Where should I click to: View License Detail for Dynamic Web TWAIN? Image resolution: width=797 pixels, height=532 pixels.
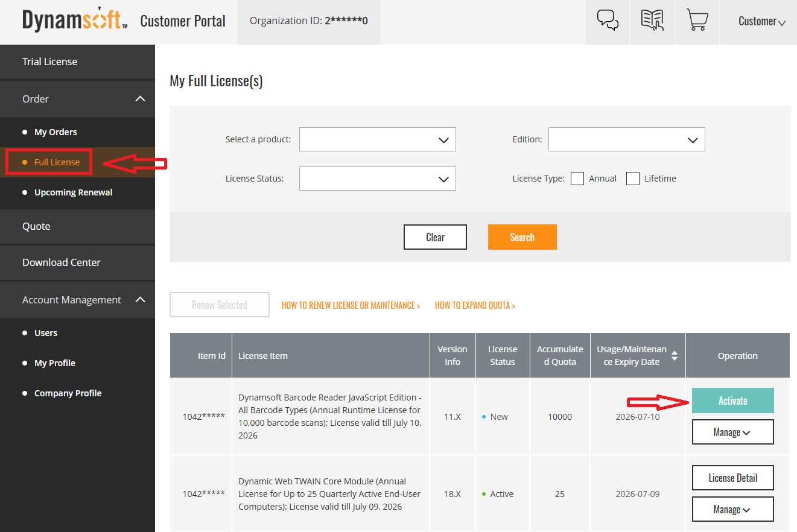(732, 478)
